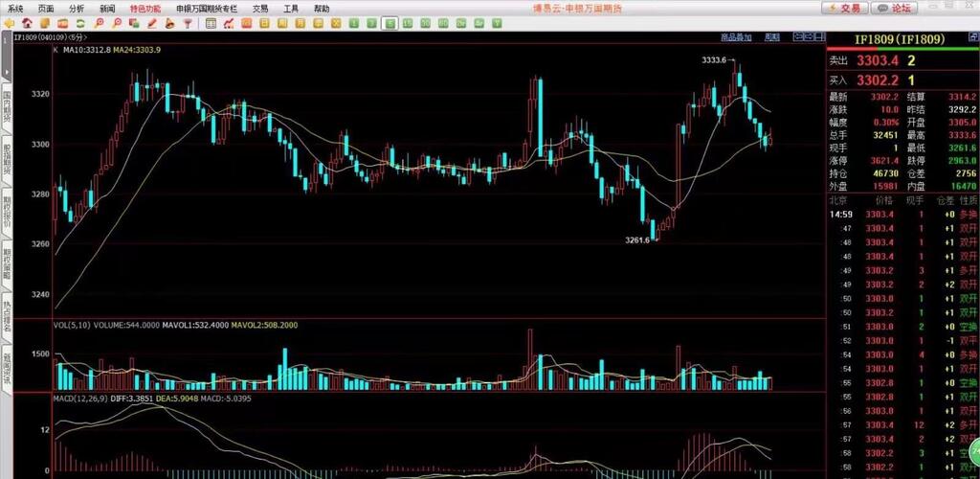Select the daily period yellow icon

(x=264, y=24)
